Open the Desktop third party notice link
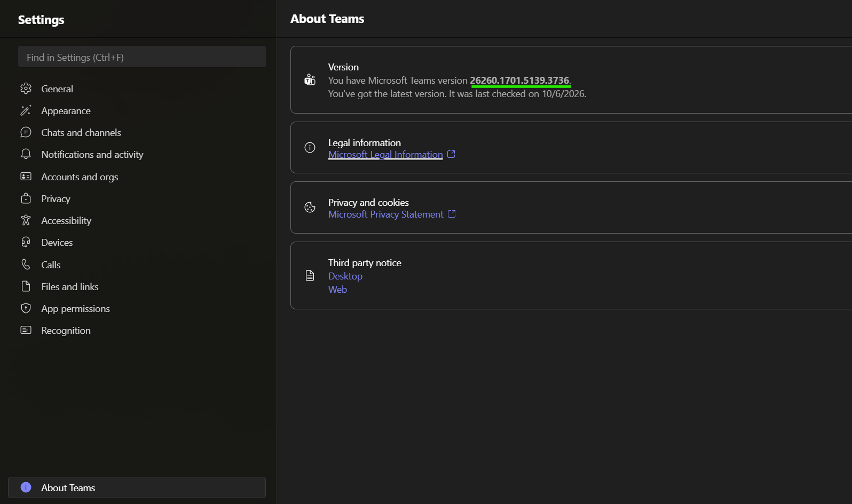This screenshot has width=852, height=504. (345, 276)
